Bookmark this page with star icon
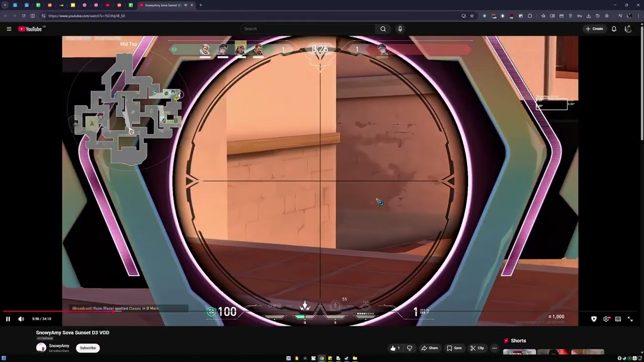This screenshot has height=362, width=644. (x=472, y=16)
